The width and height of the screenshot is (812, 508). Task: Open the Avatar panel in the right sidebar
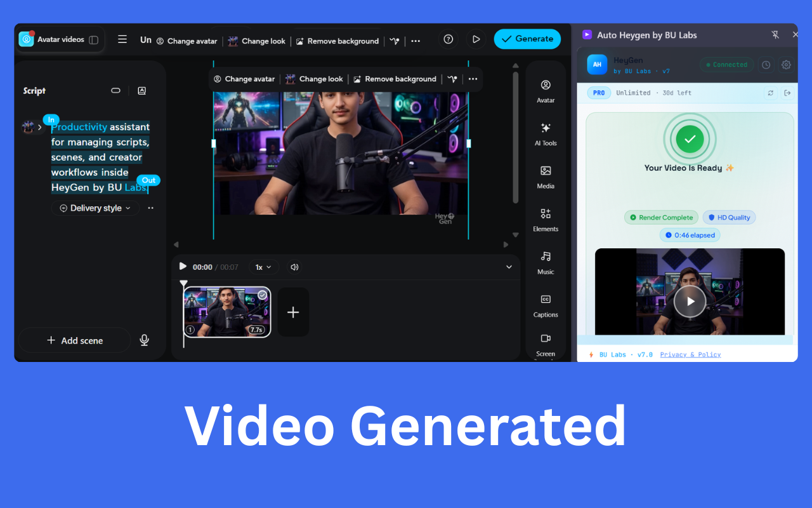(546, 91)
